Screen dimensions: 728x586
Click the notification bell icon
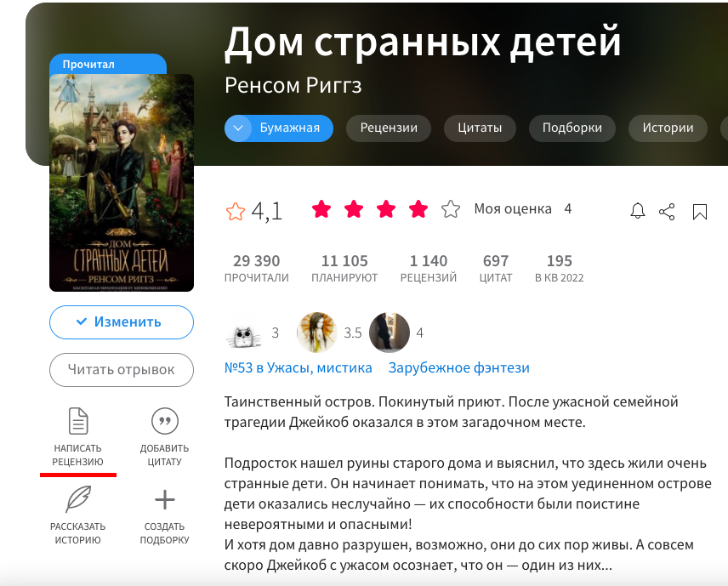638,211
